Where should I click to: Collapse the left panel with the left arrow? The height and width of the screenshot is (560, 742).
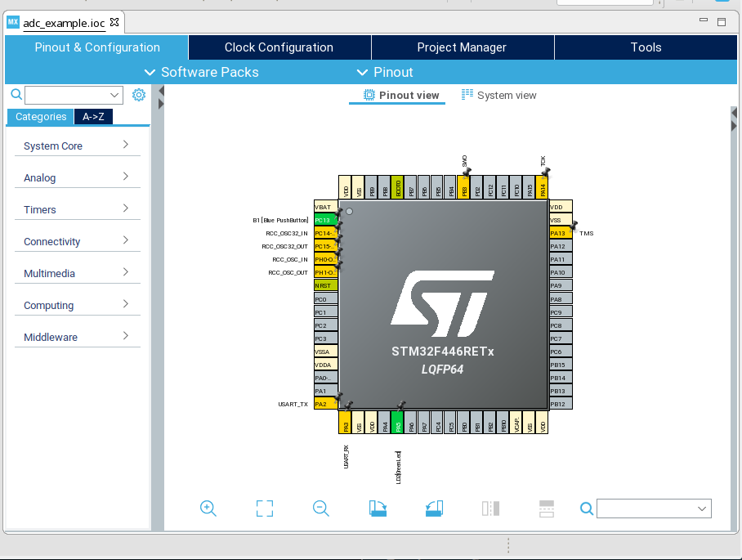[x=161, y=91]
